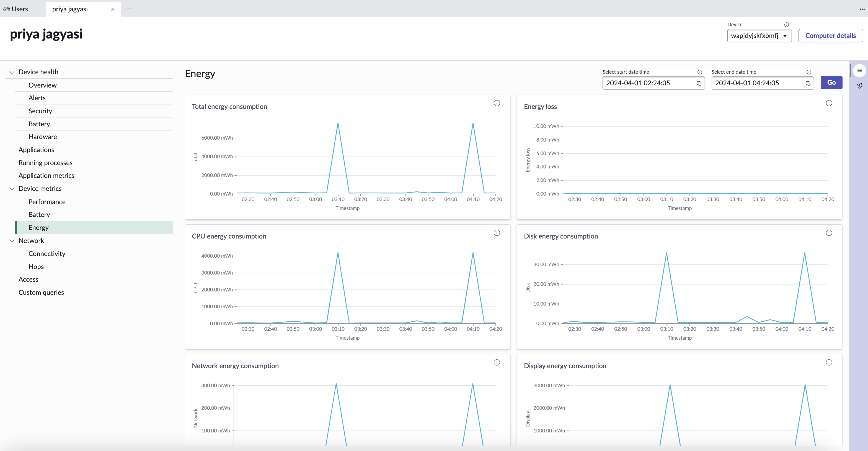Image resolution: width=868 pixels, height=451 pixels.
Task: Click info icon next to Device label
Action: (786, 25)
